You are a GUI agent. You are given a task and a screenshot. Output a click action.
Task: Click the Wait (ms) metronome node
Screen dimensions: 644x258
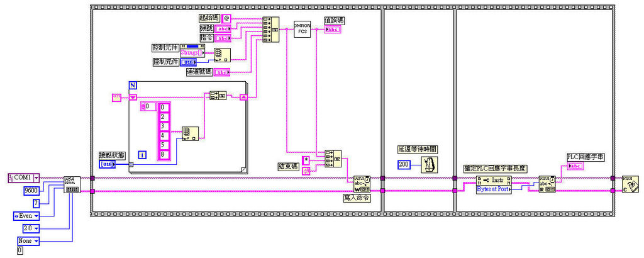coord(430,165)
